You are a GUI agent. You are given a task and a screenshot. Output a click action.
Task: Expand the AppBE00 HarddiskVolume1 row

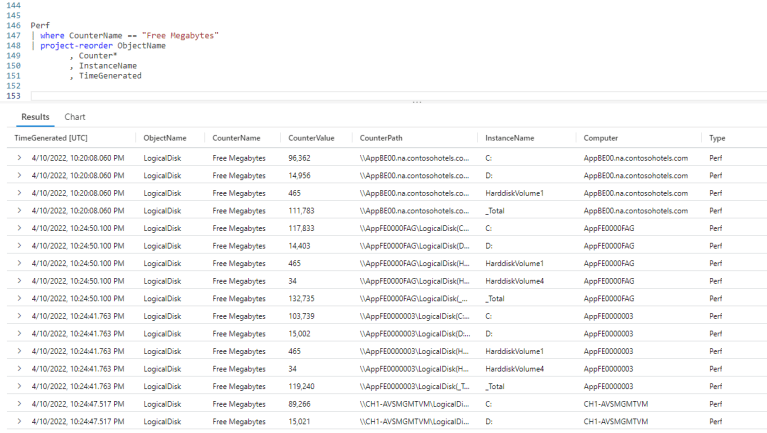(19, 193)
